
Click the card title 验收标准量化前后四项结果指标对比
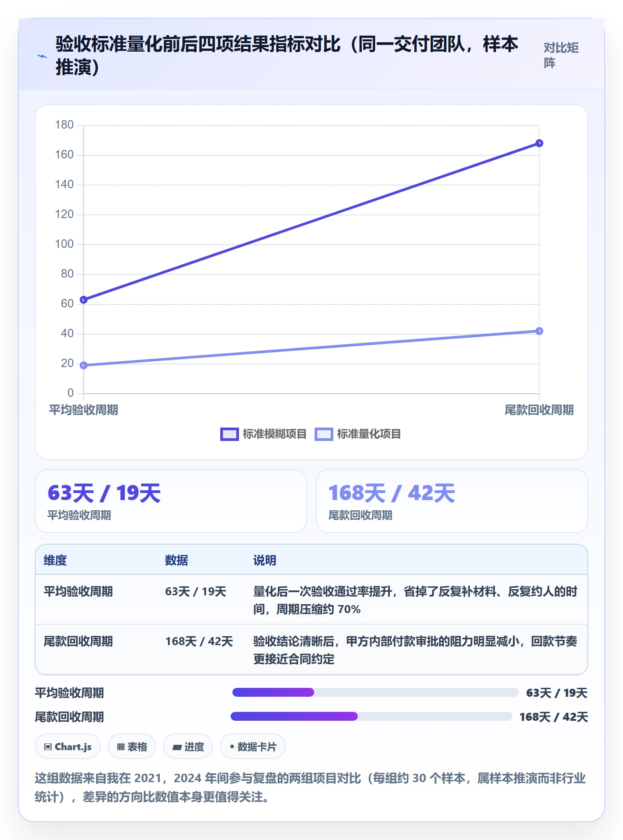[x=287, y=56]
